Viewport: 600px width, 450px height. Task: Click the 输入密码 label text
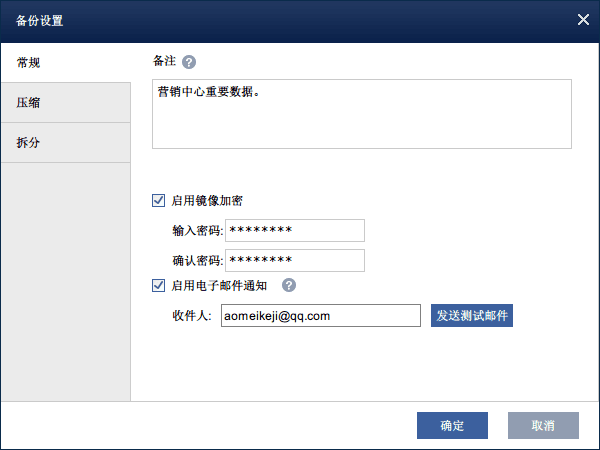point(197,230)
